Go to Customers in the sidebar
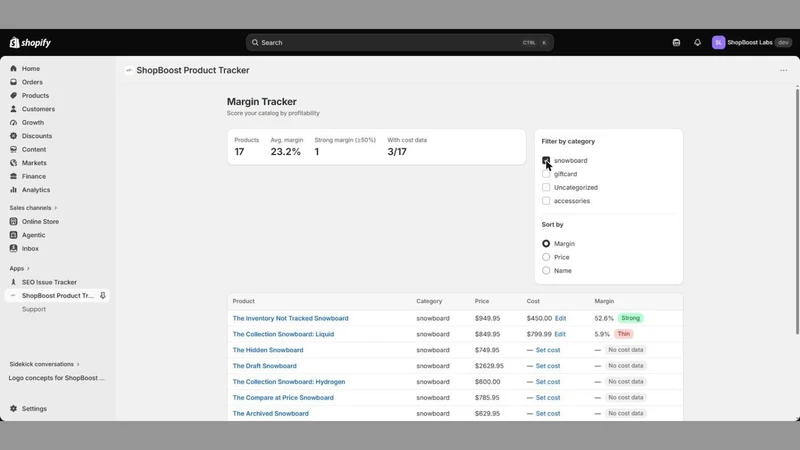The height and width of the screenshot is (450, 800). point(38,109)
